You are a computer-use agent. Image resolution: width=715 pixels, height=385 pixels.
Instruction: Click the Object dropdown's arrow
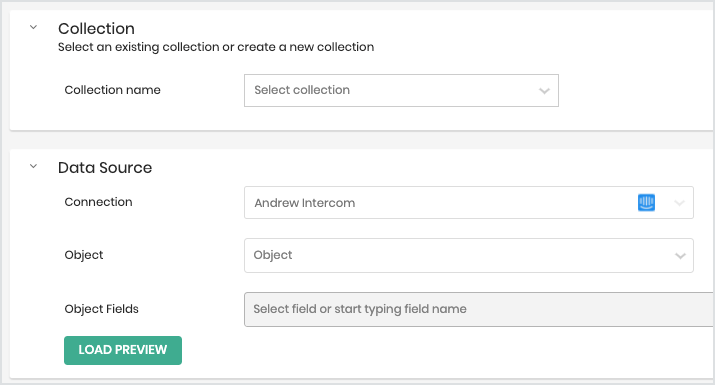(x=680, y=256)
